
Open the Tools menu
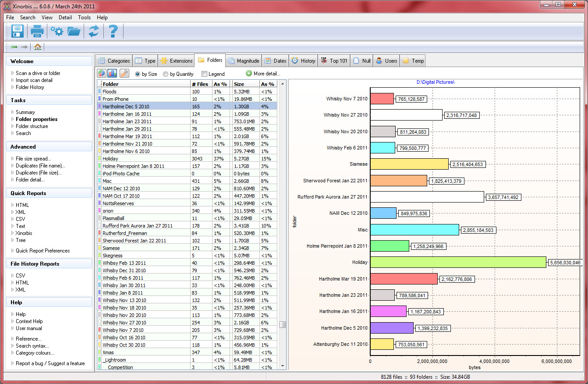(x=84, y=18)
